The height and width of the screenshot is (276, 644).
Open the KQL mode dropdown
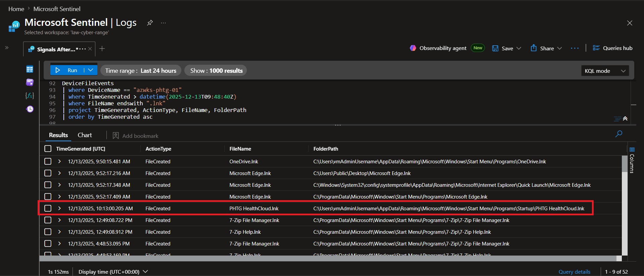click(605, 71)
